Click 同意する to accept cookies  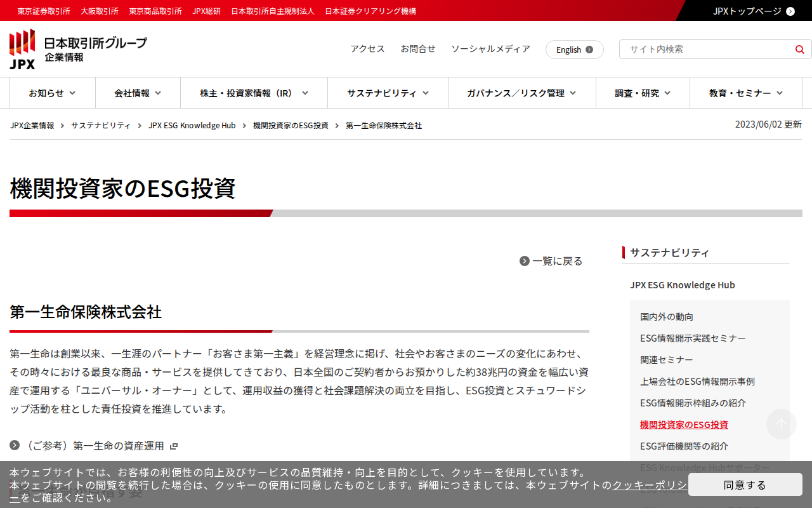pyautogui.click(x=745, y=485)
